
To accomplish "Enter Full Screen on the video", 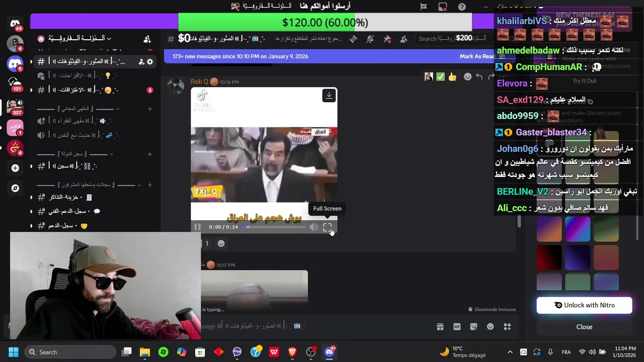I will [328, 227].
